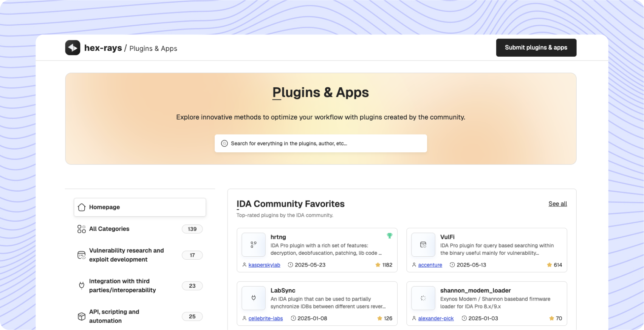Screen dimensions: 644x330
Task: Open the kasperskylab author link
Action: (264, 265)
